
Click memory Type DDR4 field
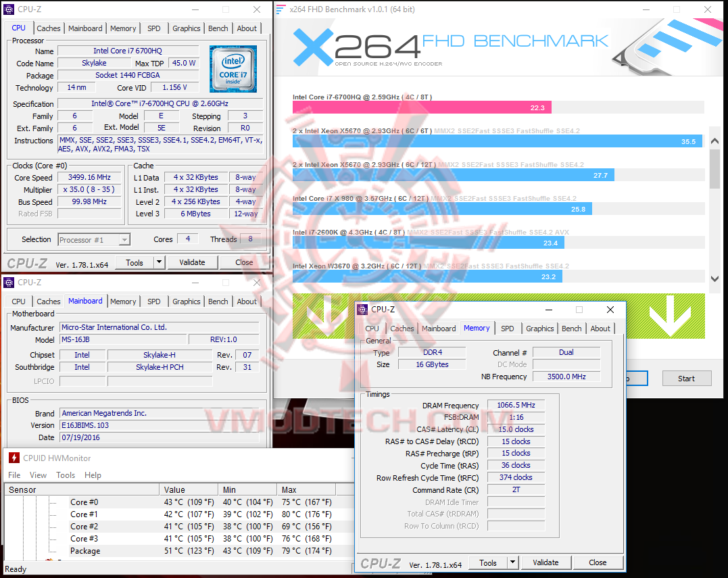point(432,352)
